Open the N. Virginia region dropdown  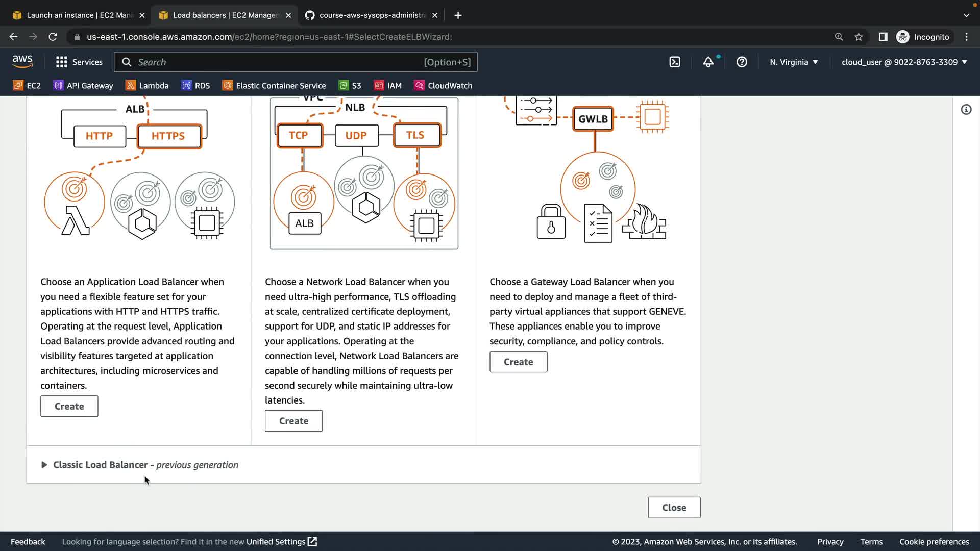click(794, 62)
